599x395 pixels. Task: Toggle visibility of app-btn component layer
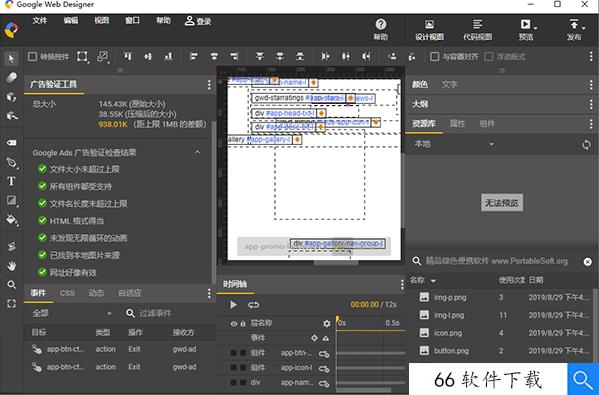pyautogui.click(x=233, y=353)
